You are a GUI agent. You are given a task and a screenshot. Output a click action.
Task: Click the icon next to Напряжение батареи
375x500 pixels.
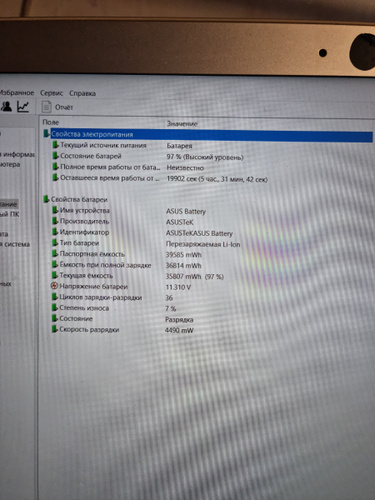pyautogui.click(x=54, y=286)
